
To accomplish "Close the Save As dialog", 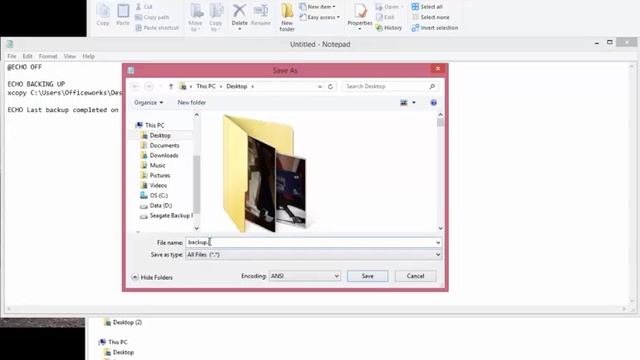I will (438, 69).
